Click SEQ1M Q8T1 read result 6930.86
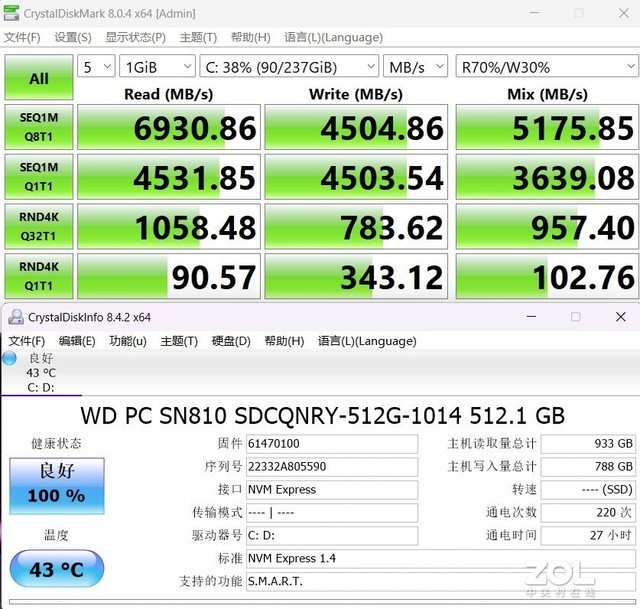Screen dimensions: 640x609 click(169, 127)
